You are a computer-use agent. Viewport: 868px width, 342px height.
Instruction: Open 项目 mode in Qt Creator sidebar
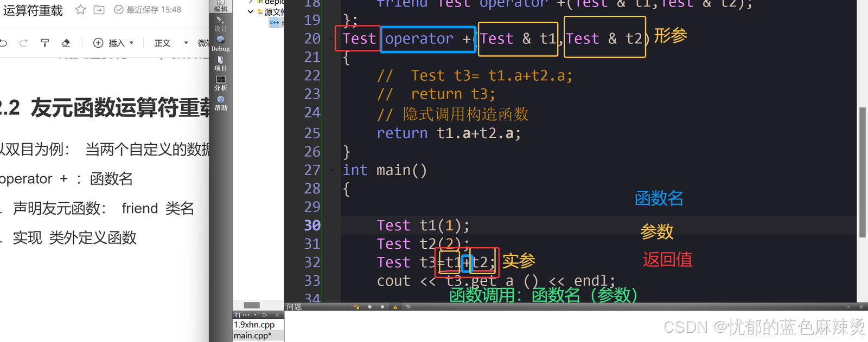click(x=221, y=63)
